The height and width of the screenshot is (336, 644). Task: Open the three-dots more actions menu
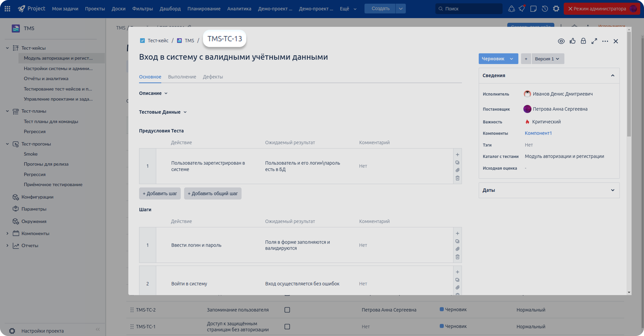(x=605, y=41)
